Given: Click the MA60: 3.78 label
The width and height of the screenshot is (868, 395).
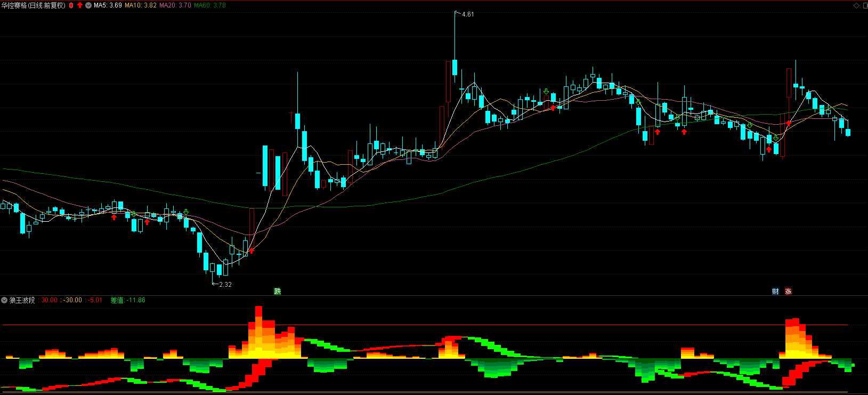Looking at the screenshot, I should pos(210,5).
